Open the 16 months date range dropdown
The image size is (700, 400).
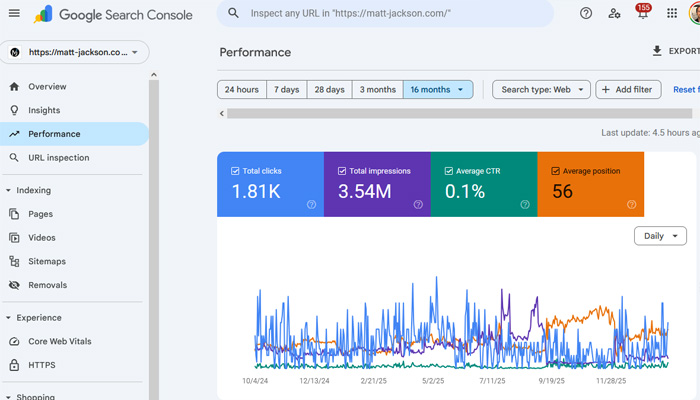point(438,90)
